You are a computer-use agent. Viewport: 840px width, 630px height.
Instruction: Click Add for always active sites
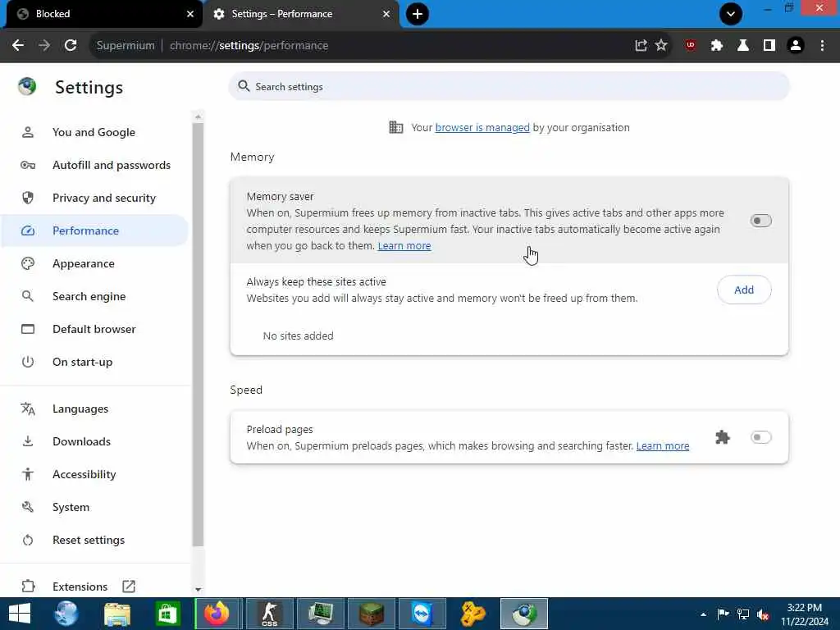pos(744,290)
